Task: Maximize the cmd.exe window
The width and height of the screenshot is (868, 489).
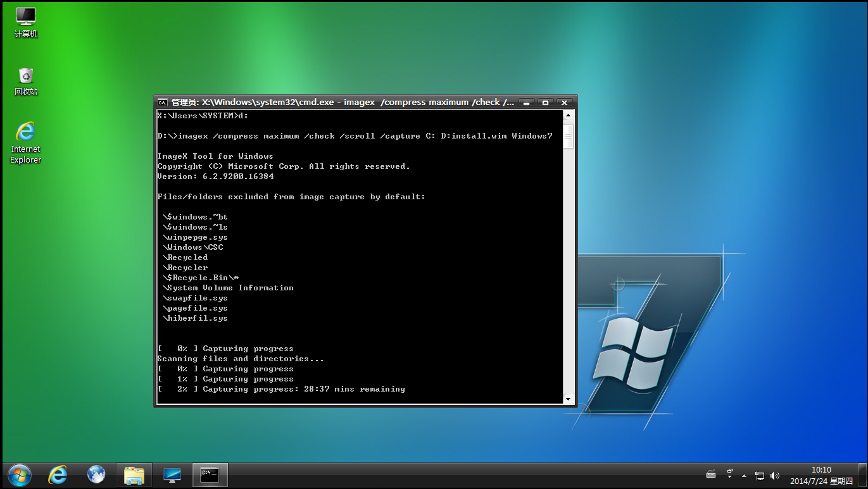Action: tap(545, 102)
